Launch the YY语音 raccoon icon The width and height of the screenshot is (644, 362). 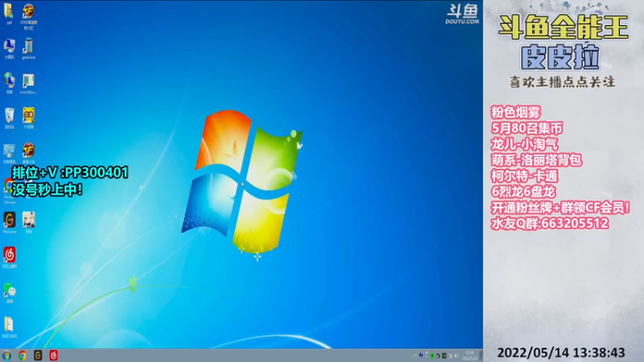(x=28, y=117)
